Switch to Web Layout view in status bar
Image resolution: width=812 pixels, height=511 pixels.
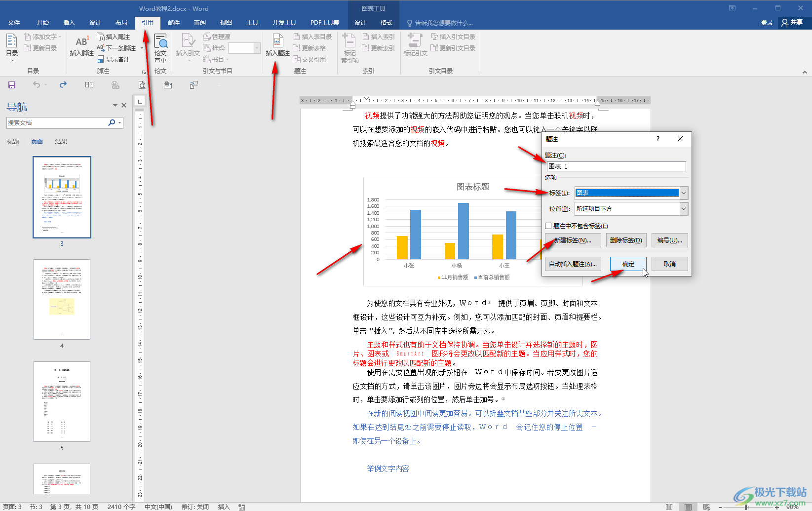pos(707,507)
